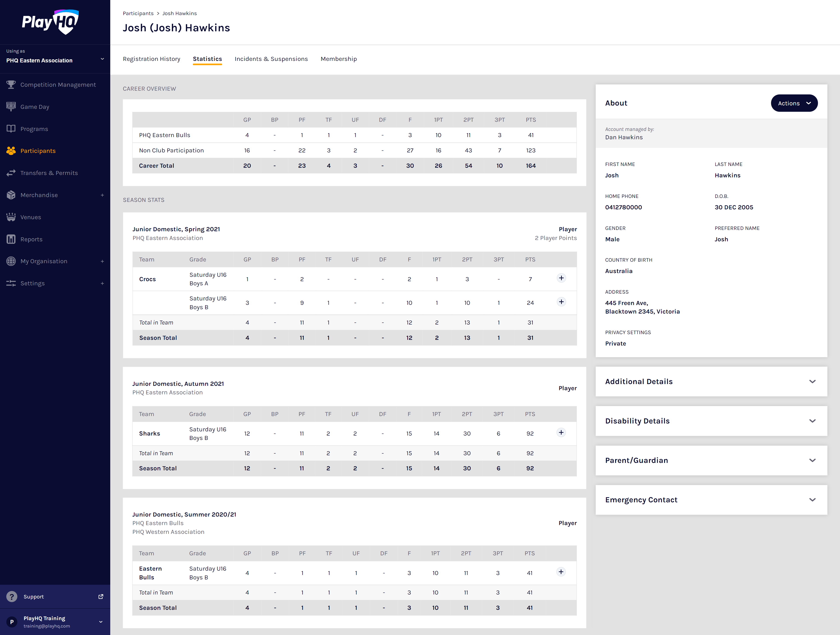Open Incidents & Suspensions tab
840x635 pixels.
click(271, 59)
